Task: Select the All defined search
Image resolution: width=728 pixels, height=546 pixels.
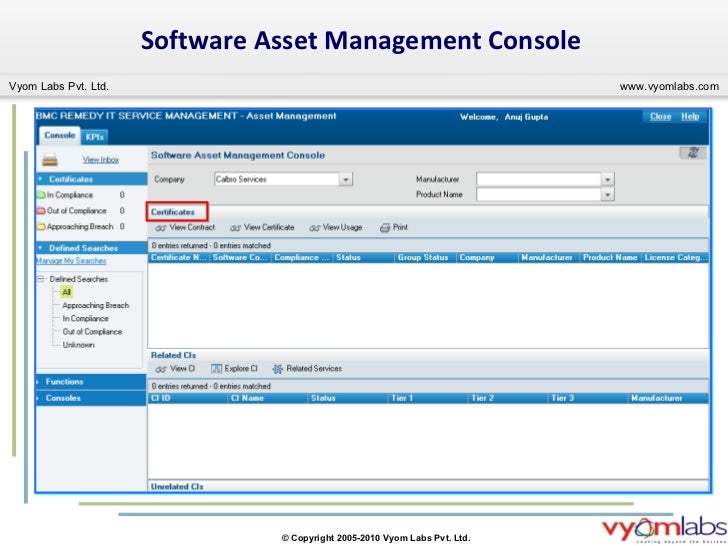Action: 66,292
